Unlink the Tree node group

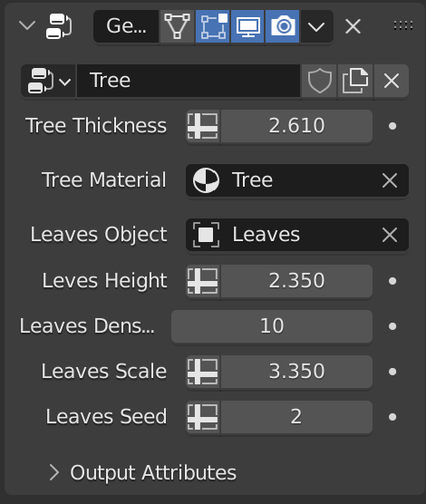(392, 81)
